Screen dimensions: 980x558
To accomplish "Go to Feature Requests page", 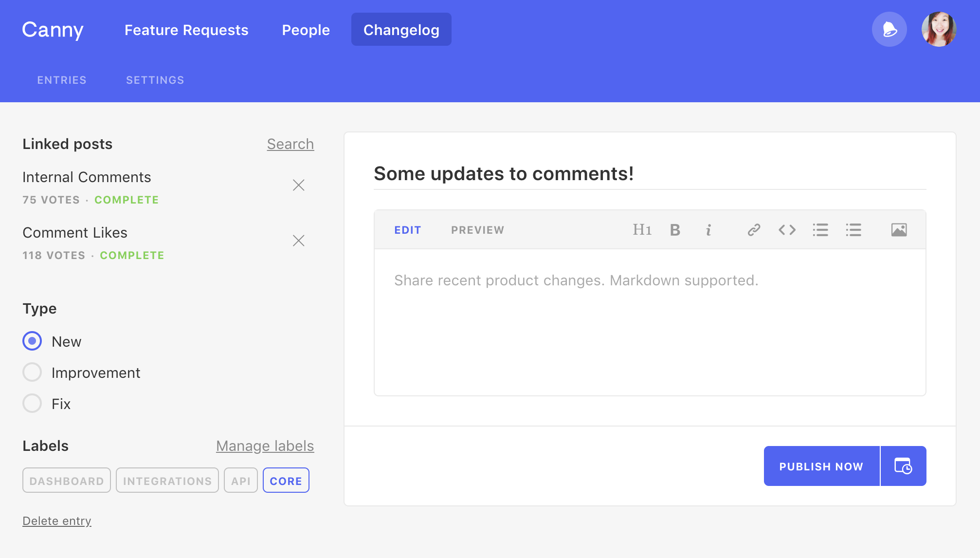I will point(186,30).
